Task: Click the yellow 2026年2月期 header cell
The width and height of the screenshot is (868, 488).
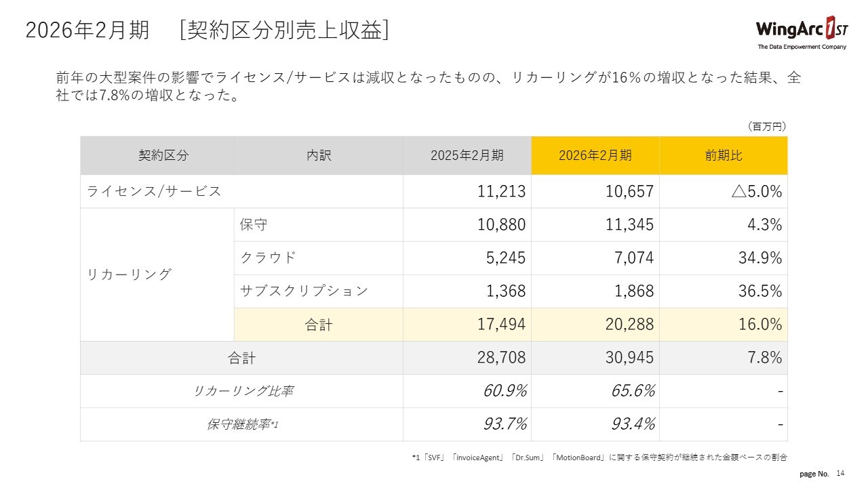Action: point(595,155)
